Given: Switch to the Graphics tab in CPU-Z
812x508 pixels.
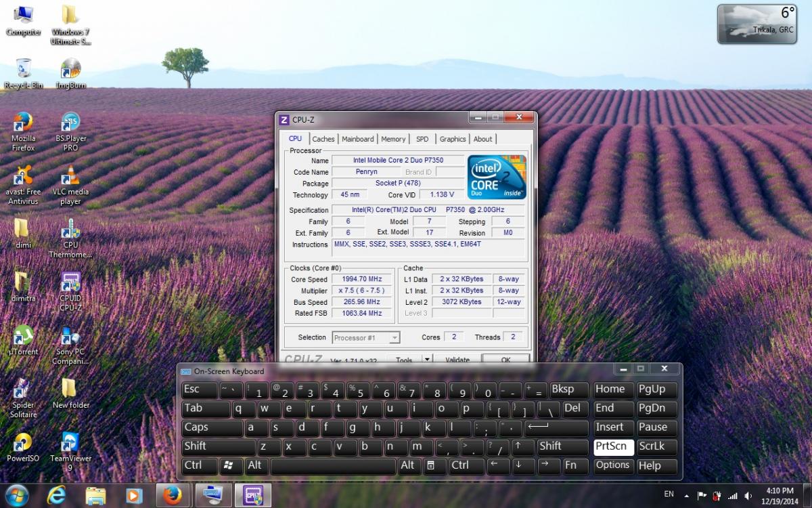Looking at the screenshot, I should click(x=453, y=139).
